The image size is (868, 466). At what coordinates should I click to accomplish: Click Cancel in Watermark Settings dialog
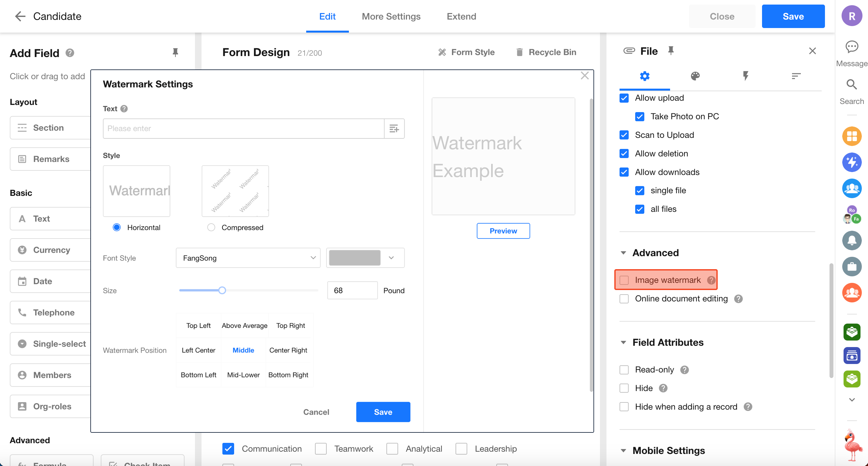316,412
